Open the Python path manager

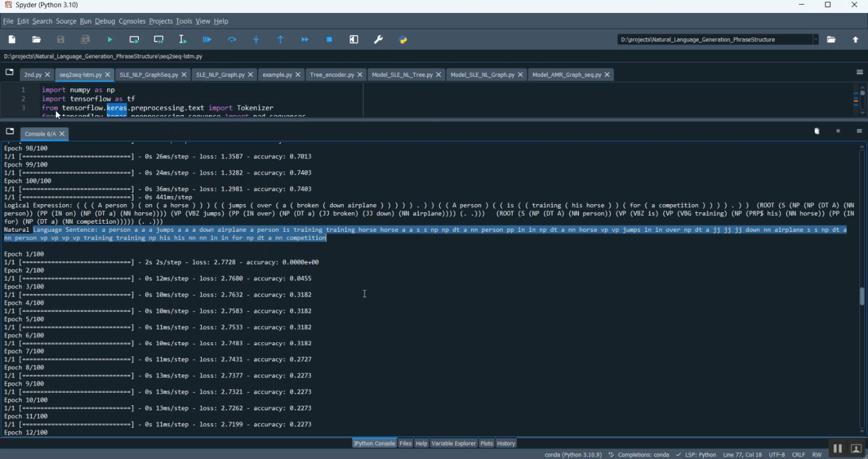coord(403,39)
